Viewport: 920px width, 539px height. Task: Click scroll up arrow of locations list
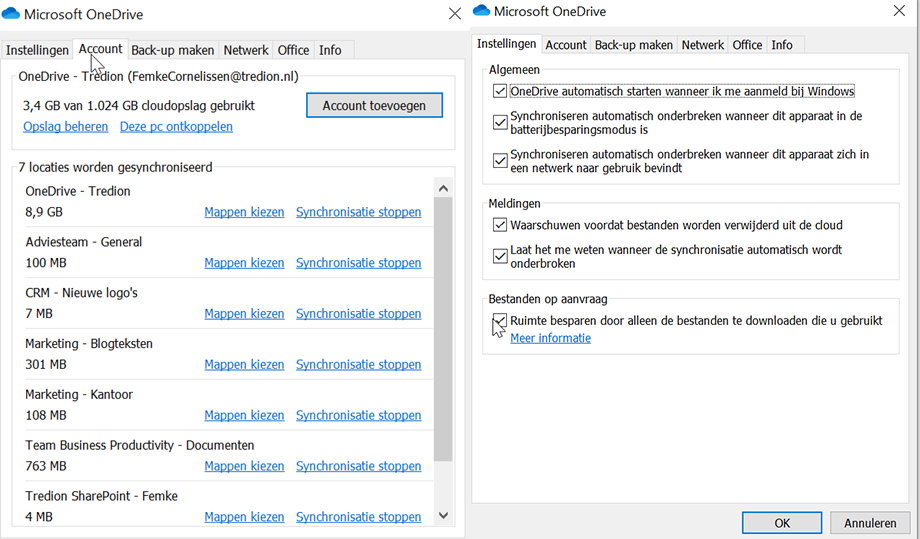[x=444, y=188]
